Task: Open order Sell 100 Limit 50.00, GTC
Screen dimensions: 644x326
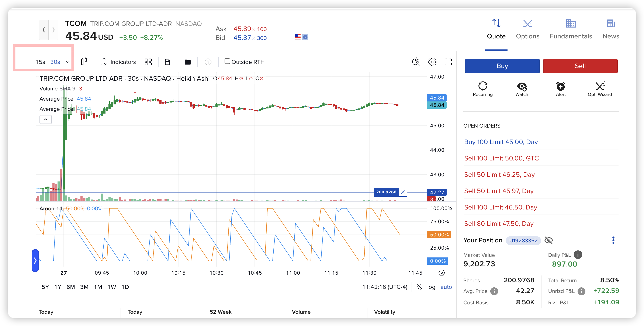Action: [x=501, y=158]
